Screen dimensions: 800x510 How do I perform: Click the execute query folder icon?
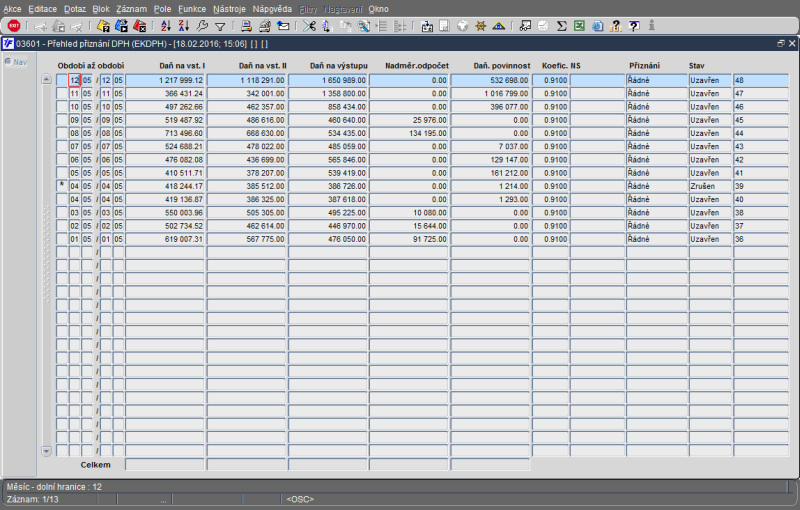point(121,26)
